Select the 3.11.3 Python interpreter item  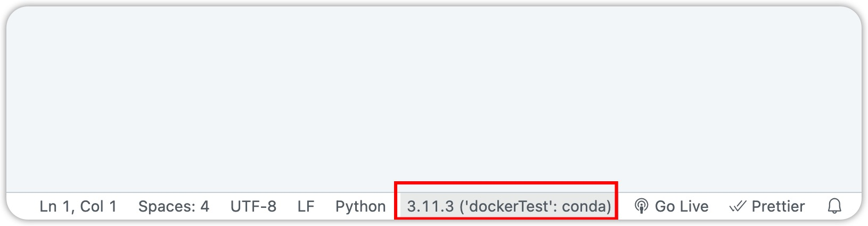tap(509, 206)
